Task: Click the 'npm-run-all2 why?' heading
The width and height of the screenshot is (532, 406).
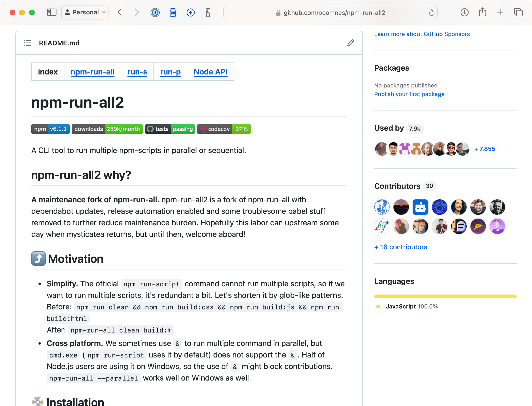Action: pyautogui.click(x=81, y=175)
